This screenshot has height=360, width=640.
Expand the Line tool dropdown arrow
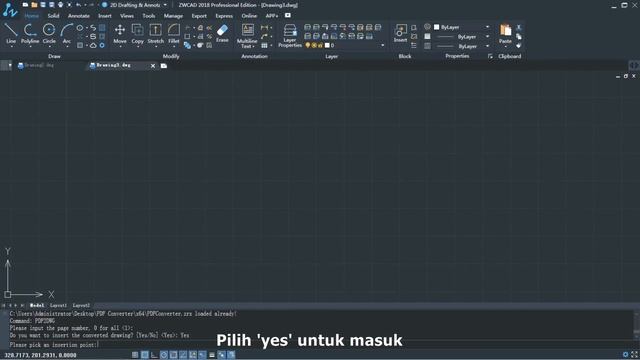(x=11, y=46)
